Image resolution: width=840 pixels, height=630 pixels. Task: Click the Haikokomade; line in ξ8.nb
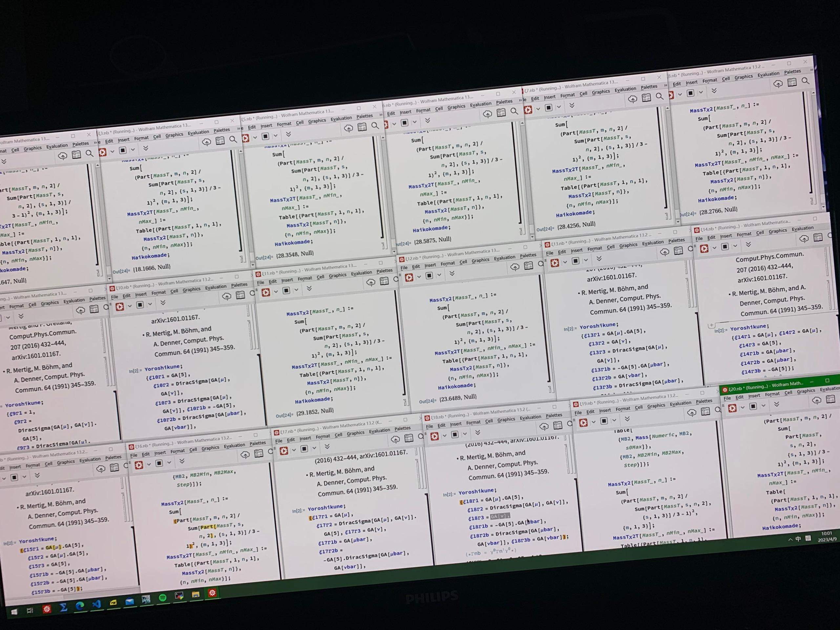717,199
